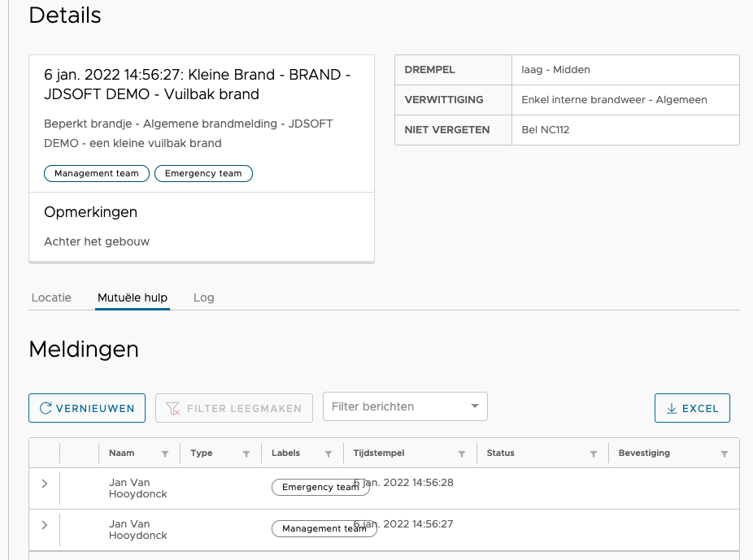Viewport: 753px width, 560px height.
Task: Expand the Emergency team message row
Action: pyautogui.click(x=45, y=484)
